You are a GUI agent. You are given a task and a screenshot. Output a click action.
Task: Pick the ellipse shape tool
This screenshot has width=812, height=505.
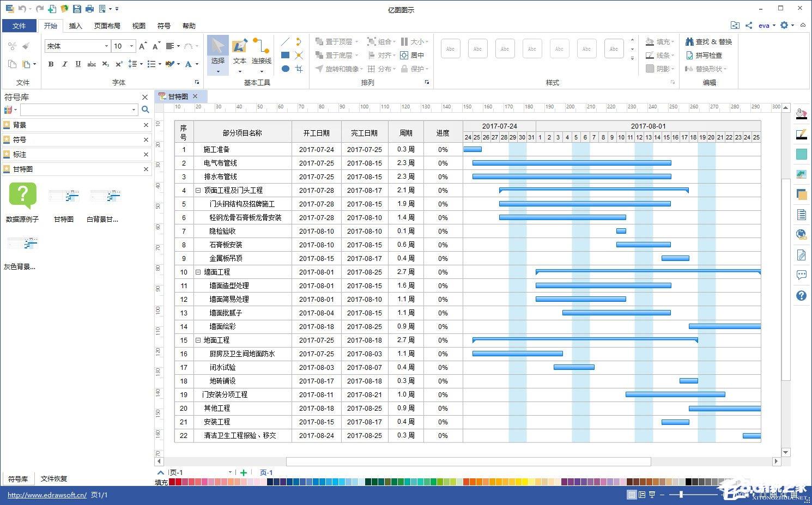[285, 69]
